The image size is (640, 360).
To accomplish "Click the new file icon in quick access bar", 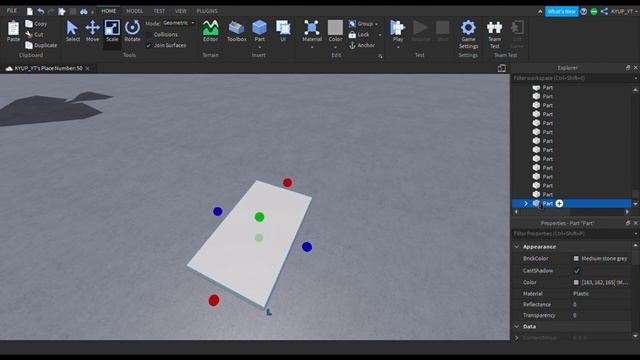I will (30, 11).
